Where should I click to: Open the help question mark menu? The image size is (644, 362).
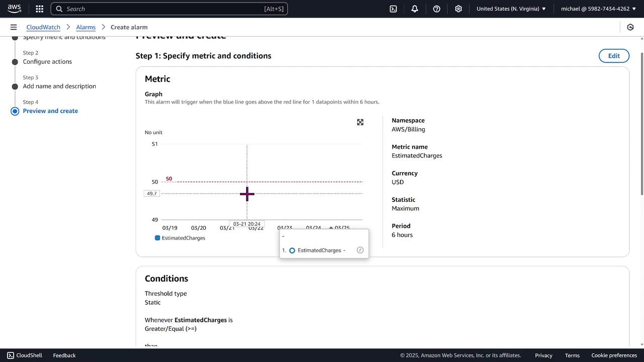point(437,9)
